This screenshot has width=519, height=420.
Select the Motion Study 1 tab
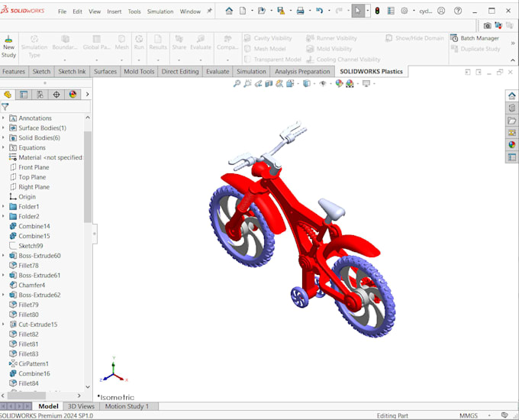[127, 406]
